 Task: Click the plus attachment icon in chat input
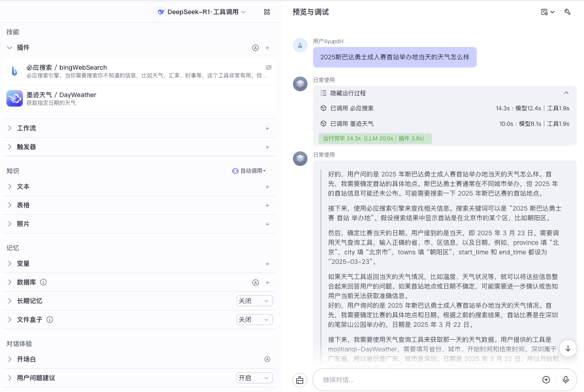tap(546, 380)
